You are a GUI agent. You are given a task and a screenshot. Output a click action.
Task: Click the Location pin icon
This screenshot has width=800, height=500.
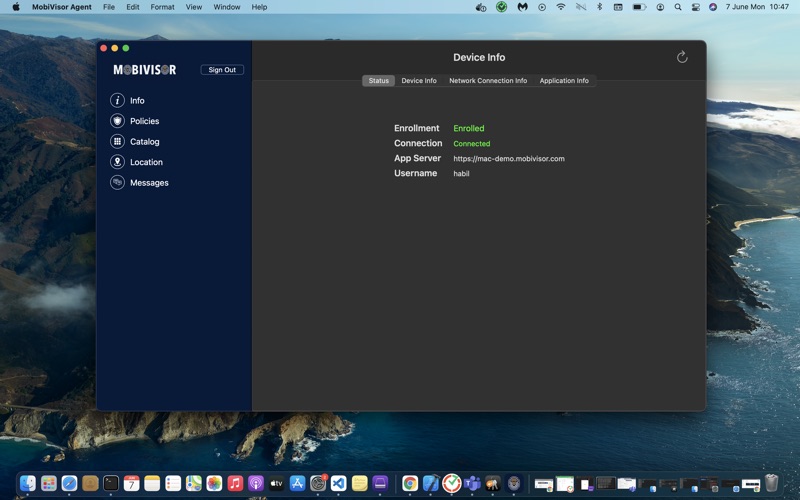click(117, 162)
